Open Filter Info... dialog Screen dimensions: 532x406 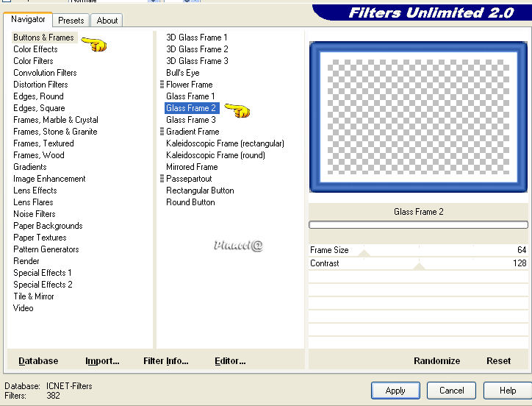(166, 361)
